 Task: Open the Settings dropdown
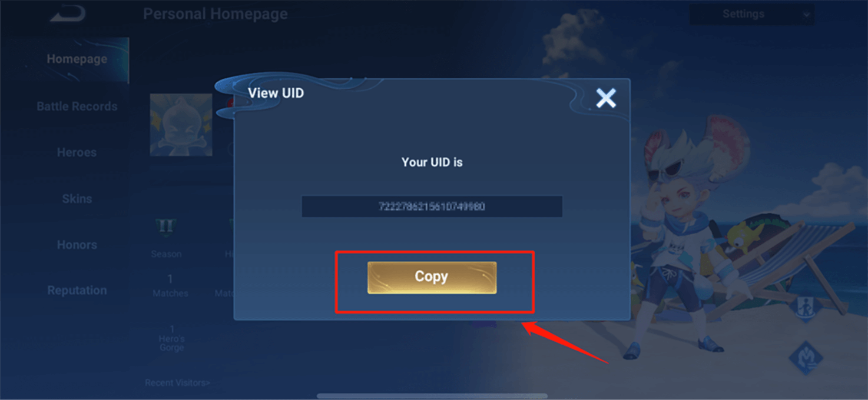pos(752,14)
